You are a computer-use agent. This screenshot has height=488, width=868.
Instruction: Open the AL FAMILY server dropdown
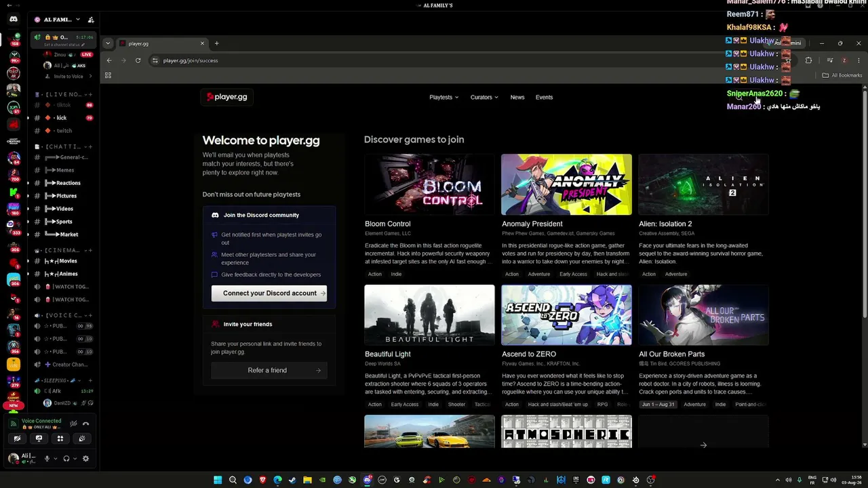(78, 20)
